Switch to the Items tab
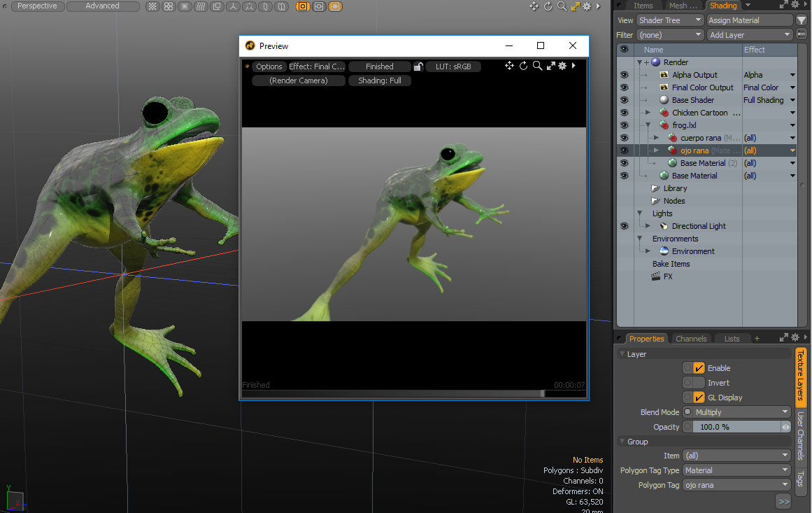Viewport: 812px width, 513px height. coord(643,6)
